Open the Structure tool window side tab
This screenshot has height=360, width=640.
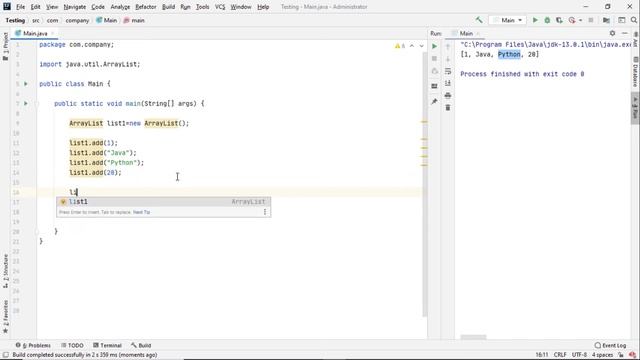pos(5,271)
